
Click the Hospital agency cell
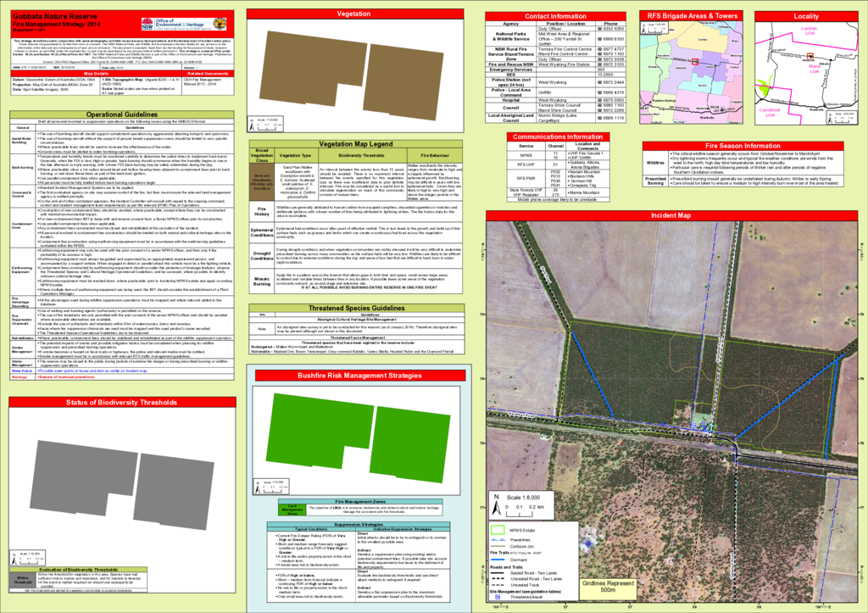point(511,100)
